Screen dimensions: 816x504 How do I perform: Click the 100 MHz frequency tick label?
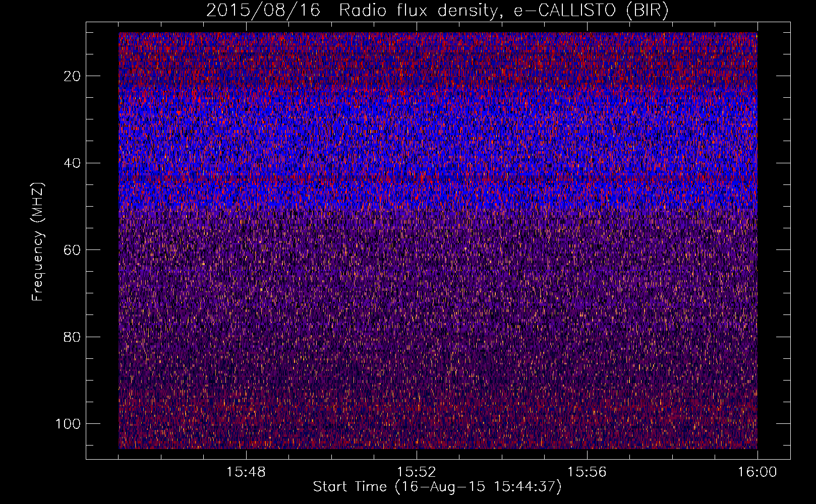[68, 424]
